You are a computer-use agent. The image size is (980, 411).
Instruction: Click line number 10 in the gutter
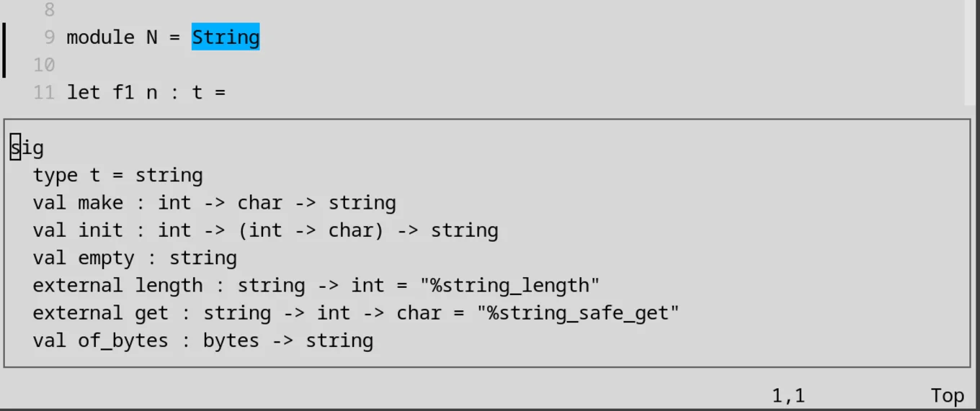(x=44, y=65)
